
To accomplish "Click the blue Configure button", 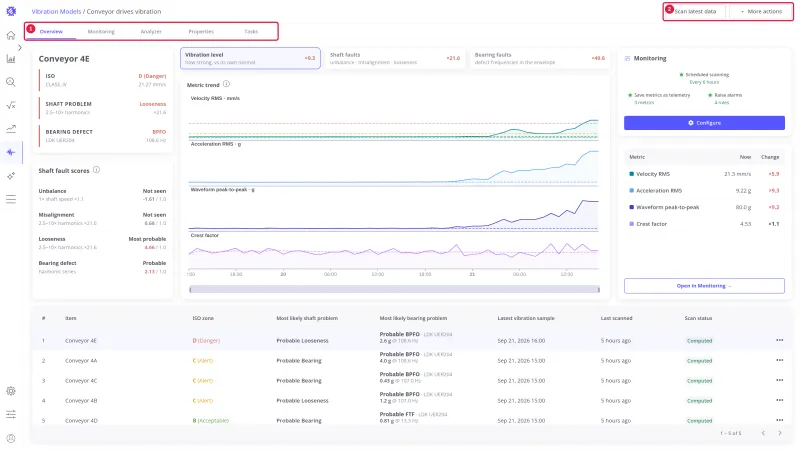I will click(x=704, y=122).
